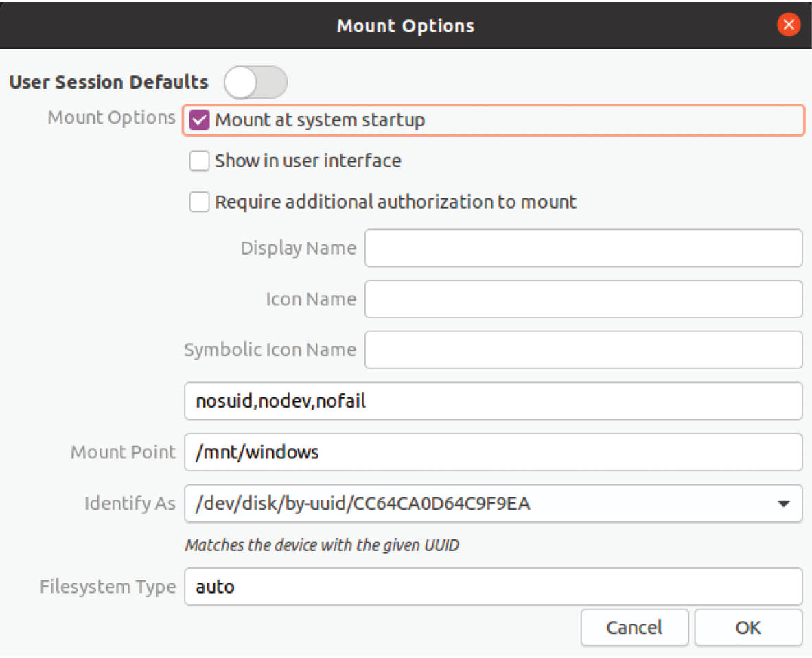This screenshot has height=658, width=812.
Task: Focus the Icon Name input field
Action: 583,299
